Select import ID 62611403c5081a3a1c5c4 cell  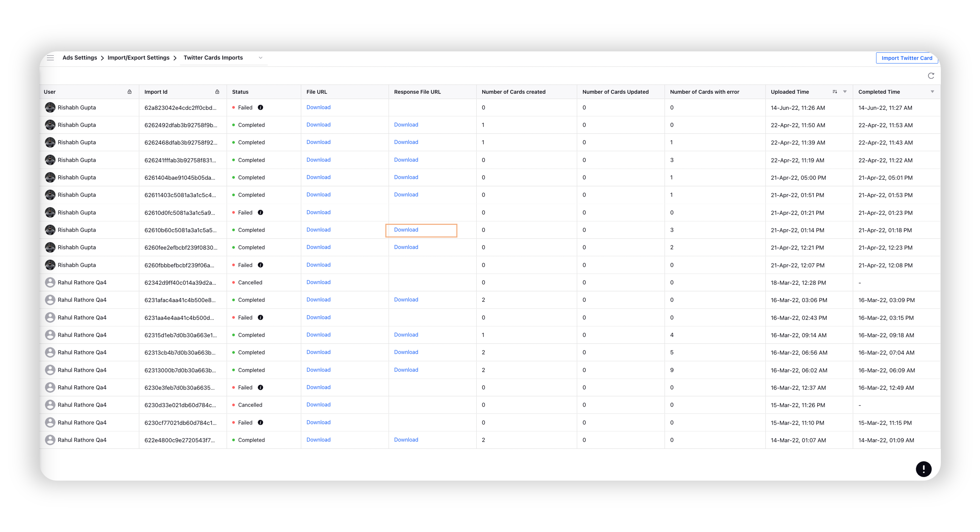coord(180,195)
